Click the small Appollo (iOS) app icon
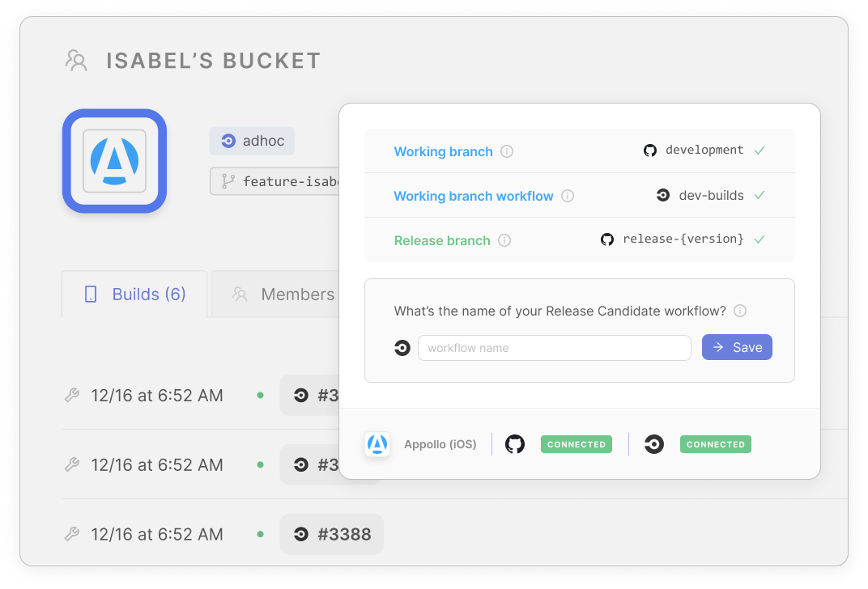Screen dimensions: 868x589 (377, 444)
